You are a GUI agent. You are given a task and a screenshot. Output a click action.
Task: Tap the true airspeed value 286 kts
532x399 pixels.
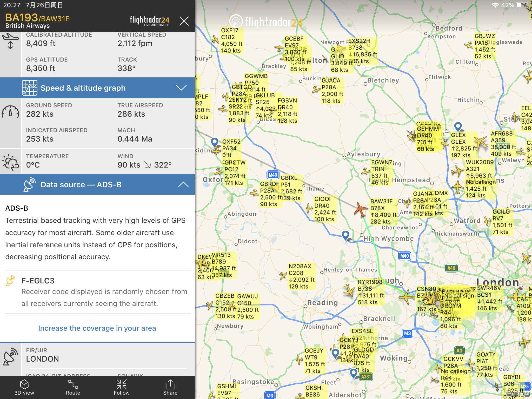coord(131,114)
